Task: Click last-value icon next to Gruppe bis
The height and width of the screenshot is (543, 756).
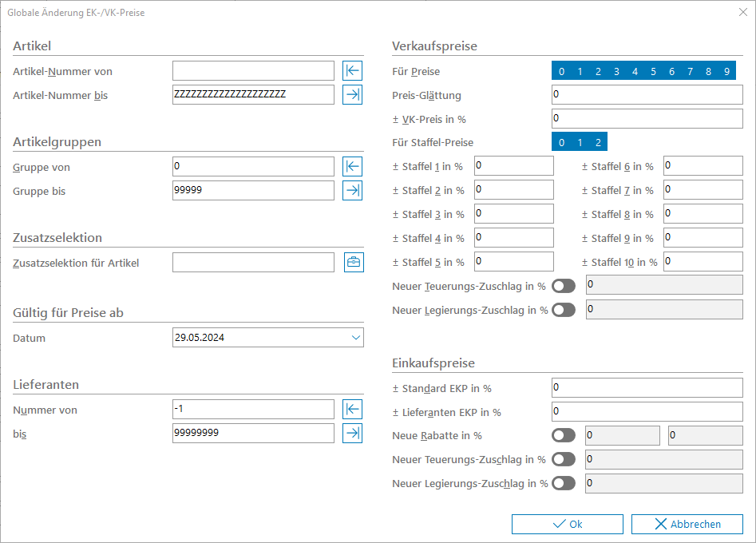Action: click(x=353, y=191)
